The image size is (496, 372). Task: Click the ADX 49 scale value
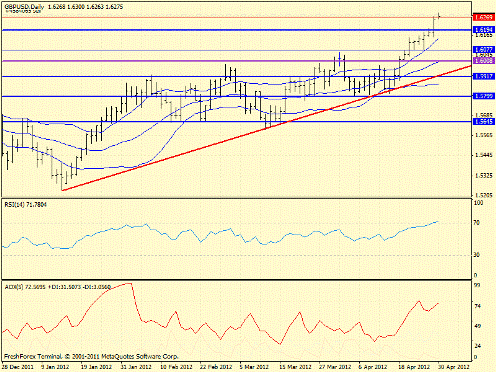pyautogui.click(x=477, y=326)
